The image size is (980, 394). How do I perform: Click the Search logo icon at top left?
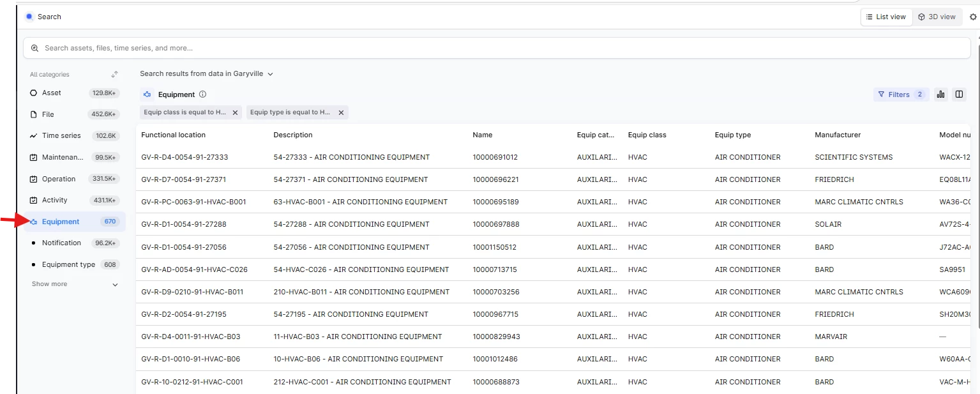tap(29, 17)
